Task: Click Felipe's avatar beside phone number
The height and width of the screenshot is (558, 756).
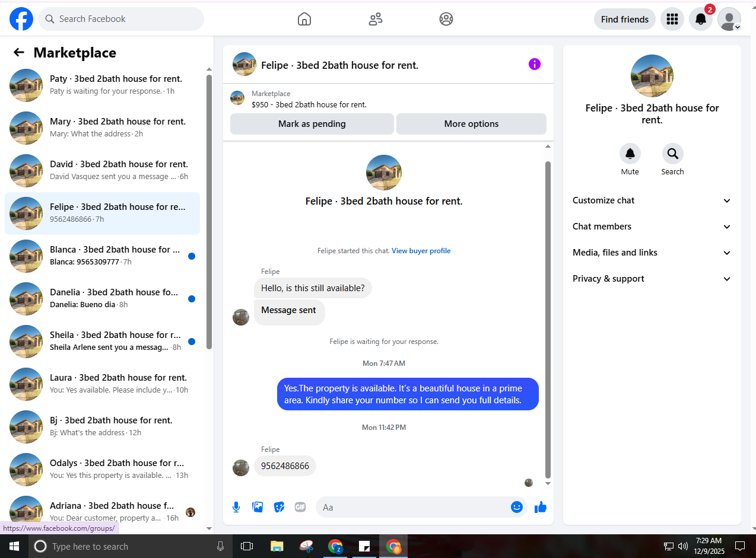Action: point(241,468)
